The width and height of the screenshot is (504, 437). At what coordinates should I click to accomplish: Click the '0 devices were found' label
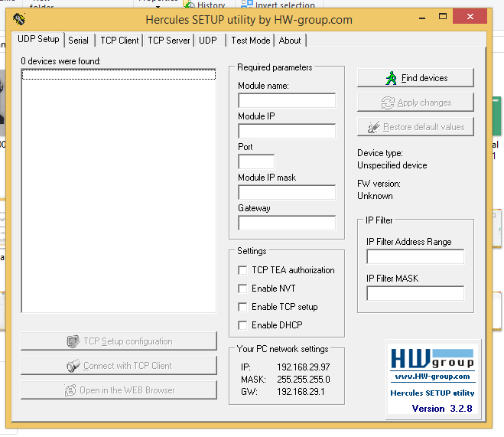pyautogui.click(x=60, y=61)
